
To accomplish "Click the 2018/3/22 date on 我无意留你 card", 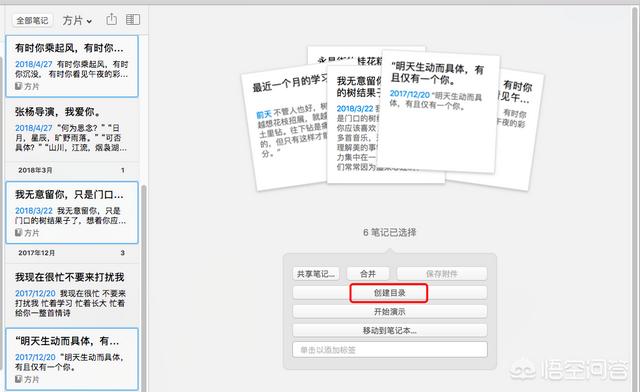I will (x=355, y=109).
